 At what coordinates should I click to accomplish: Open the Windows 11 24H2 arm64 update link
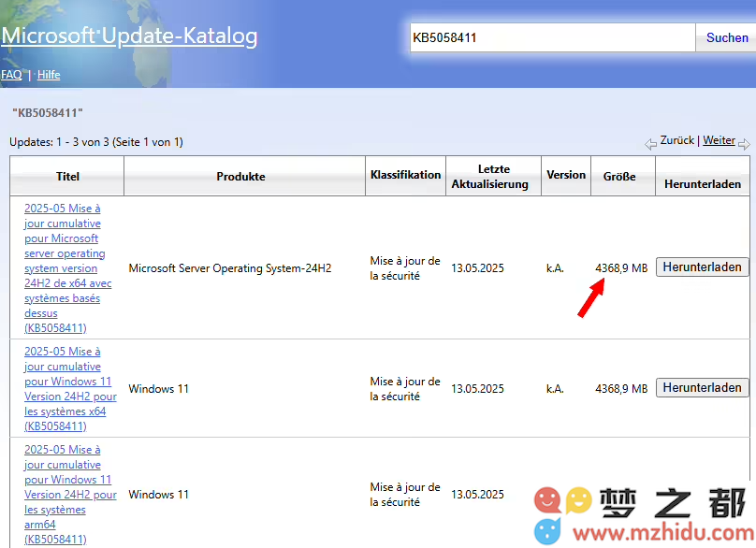[70, 495]
